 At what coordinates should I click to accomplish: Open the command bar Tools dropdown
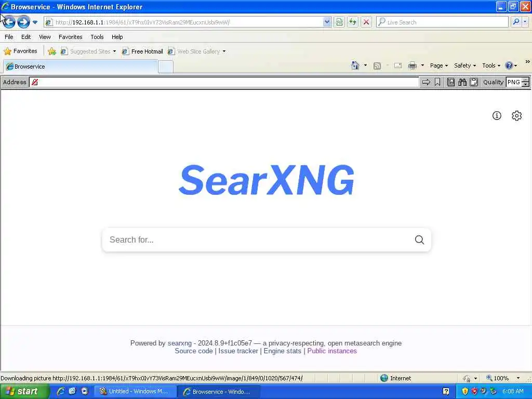491,65
